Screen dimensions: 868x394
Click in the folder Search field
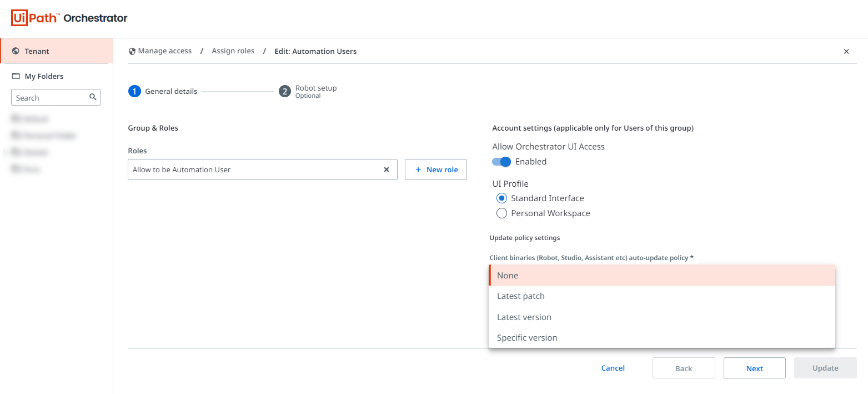[x=50, y=98]
